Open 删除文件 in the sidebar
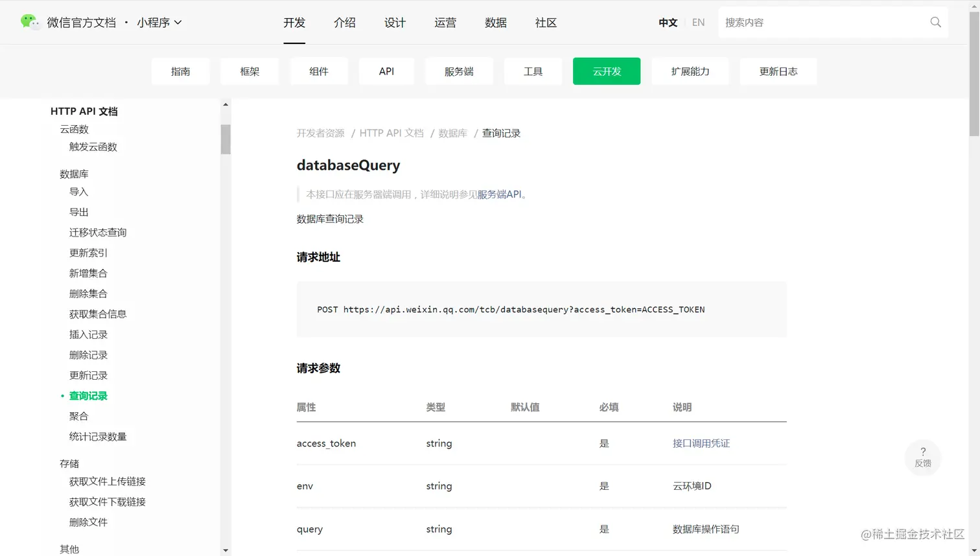 [x=88, y=522]
